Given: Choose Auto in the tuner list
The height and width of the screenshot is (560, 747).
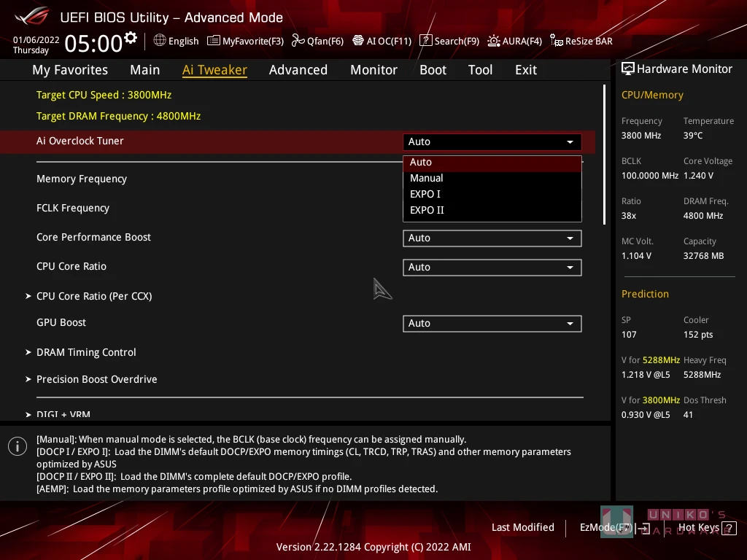Looking at the screenshot, I should coord(492,163).
